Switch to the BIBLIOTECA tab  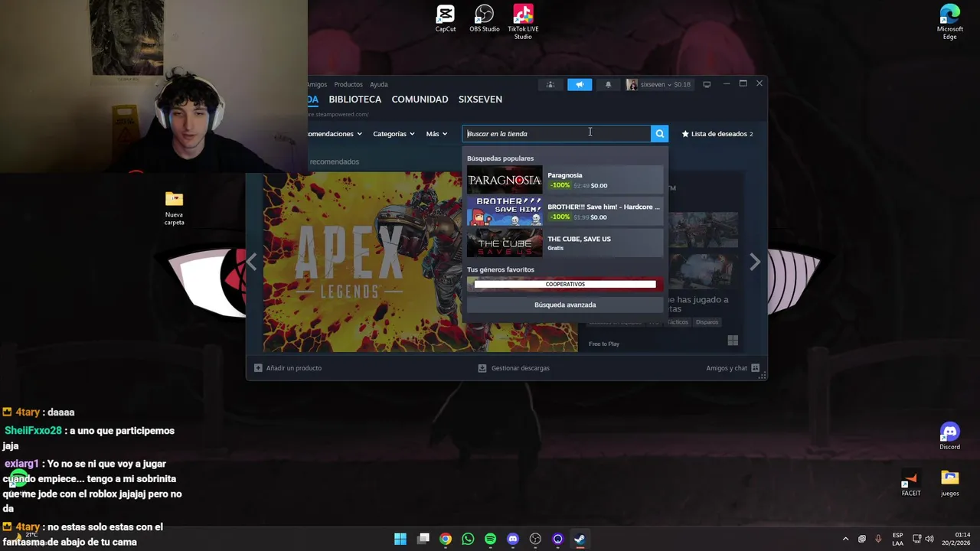pyautogui.click(x=354, y=99)
